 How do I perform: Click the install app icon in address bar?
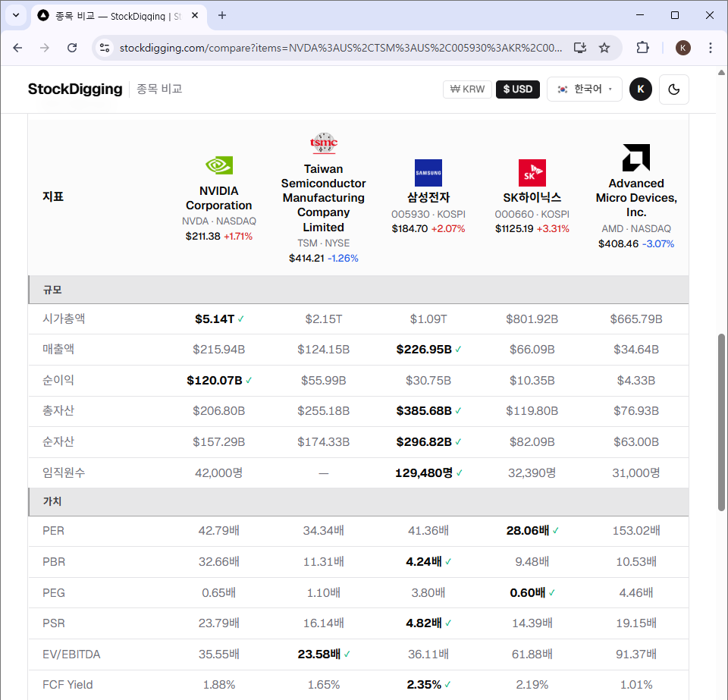point(580,48)
